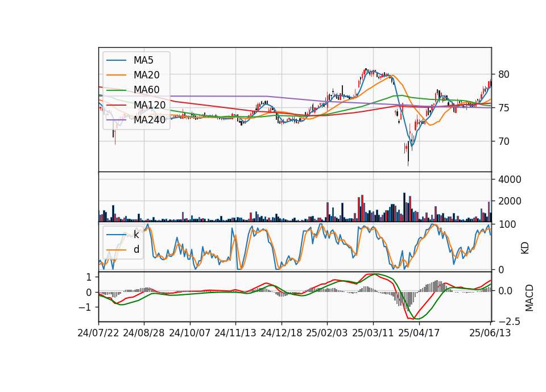546x392 pixels.
Task: Click the price axis value 75
Action: click(503, 108)
